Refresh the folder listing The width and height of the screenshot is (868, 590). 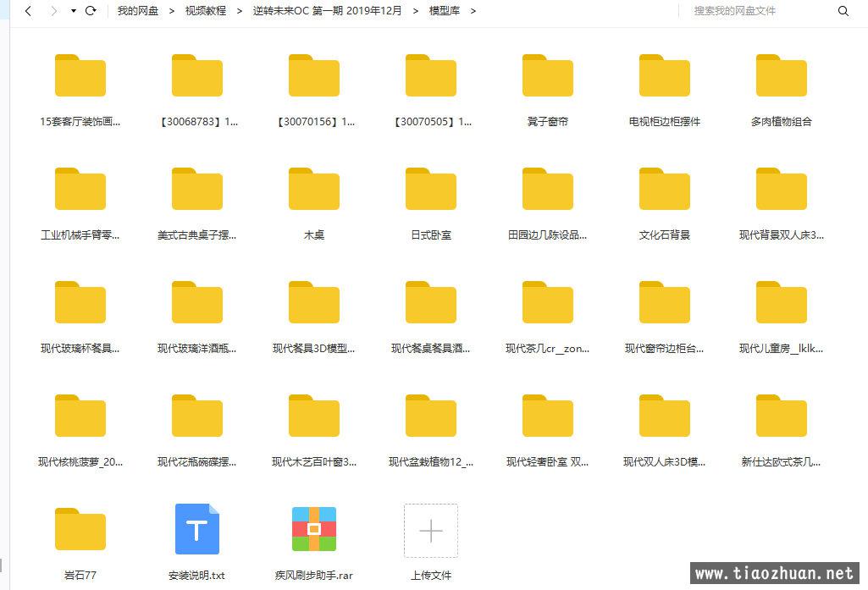point(91,10)
